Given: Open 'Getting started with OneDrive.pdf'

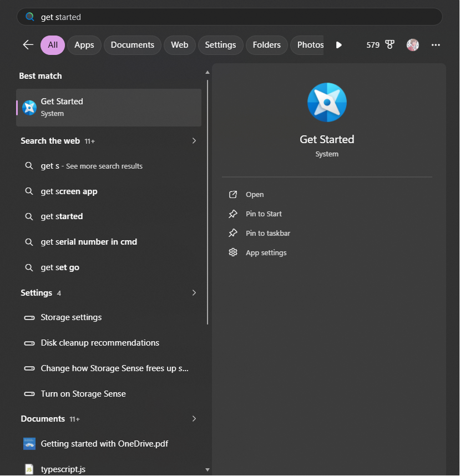Looking at the screenshot, I should pyautogui.click(x=109, y=444).
